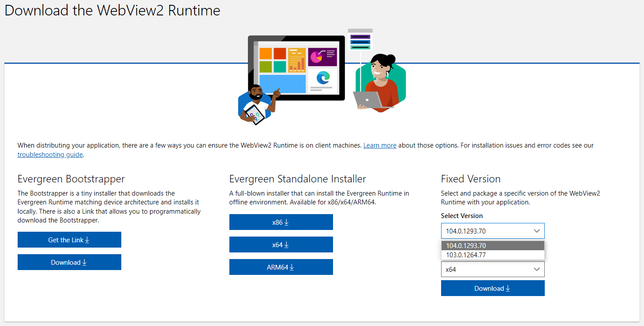
Task: Click the Download the WebView2 Runtime title
Action: coord(112,10)
